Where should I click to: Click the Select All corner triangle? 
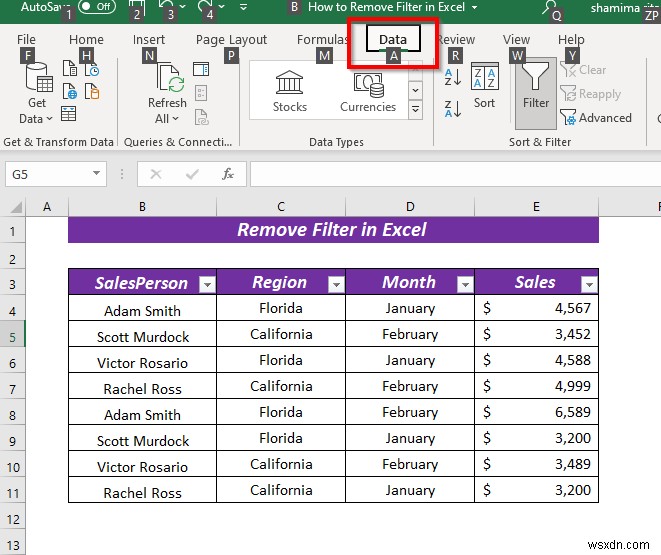16,207
